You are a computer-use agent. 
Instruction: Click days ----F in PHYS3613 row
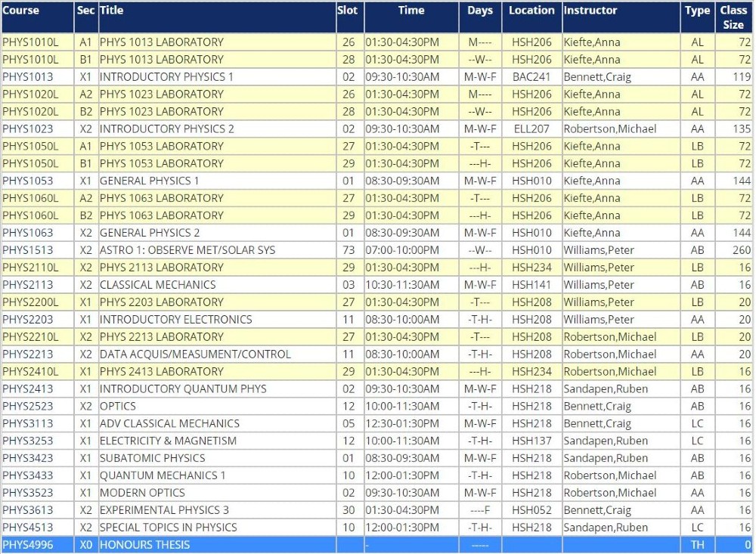point(480,511)
